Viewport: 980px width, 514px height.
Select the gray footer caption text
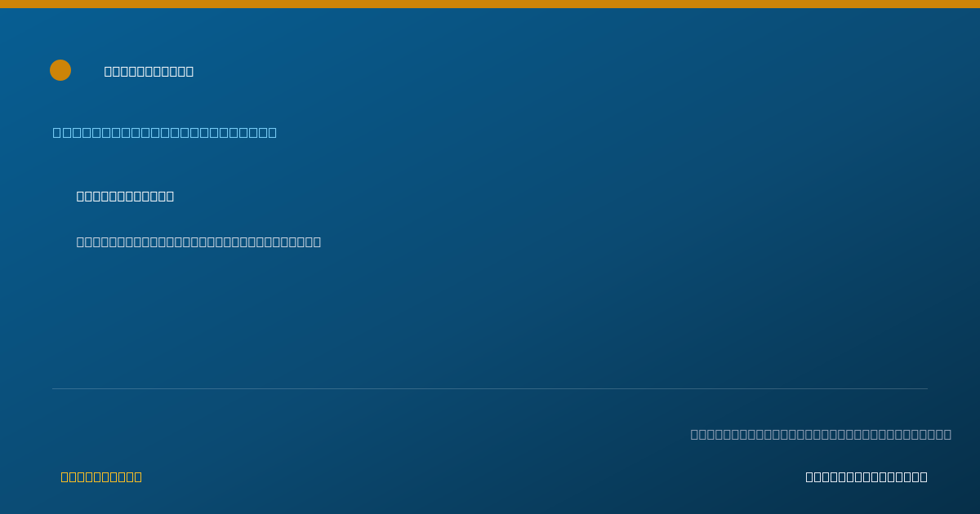(821, 434)
